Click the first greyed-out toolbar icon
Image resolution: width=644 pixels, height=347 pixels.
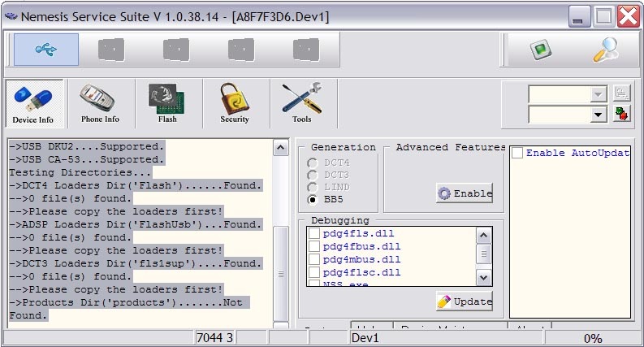(x=111, y=50)
